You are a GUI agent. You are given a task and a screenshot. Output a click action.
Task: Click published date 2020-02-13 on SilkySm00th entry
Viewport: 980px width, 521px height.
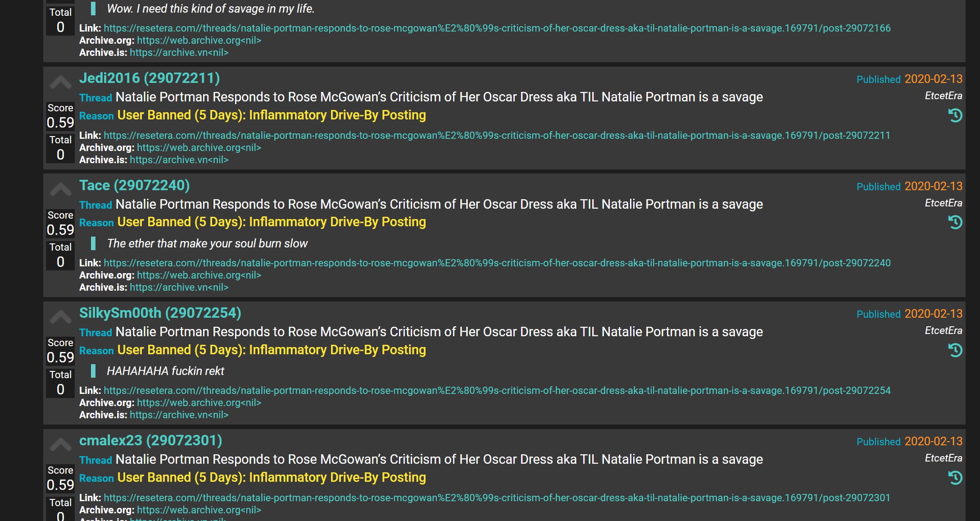coord(934,314)
